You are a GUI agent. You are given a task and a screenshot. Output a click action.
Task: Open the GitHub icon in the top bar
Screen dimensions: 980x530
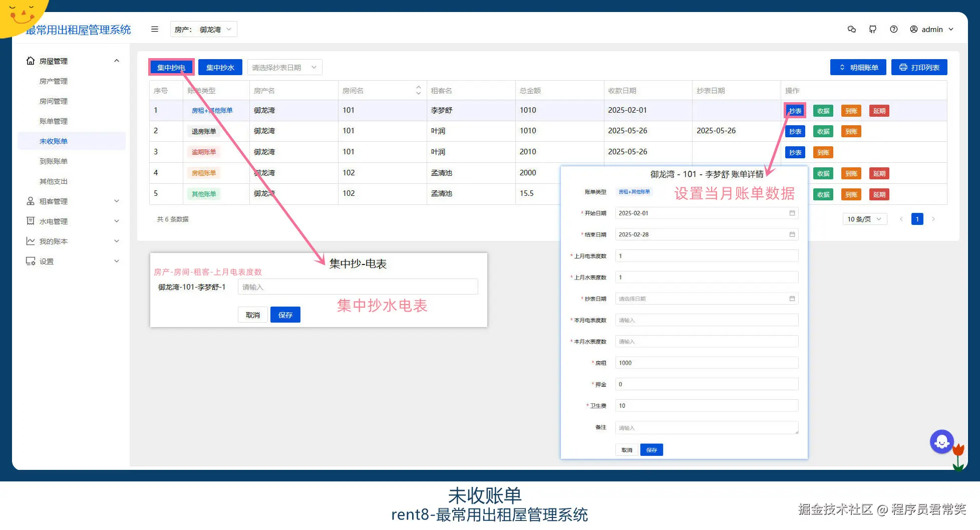click(x=873, y=29)
